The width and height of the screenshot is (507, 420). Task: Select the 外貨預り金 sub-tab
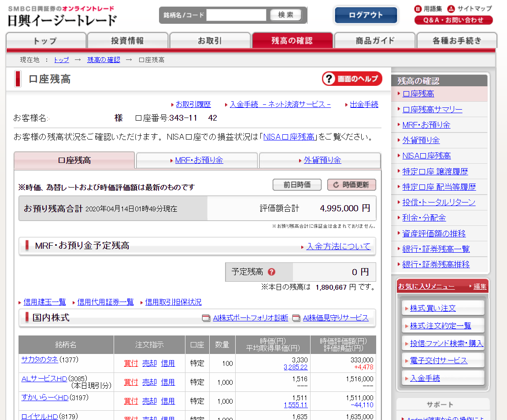[320, 160]
